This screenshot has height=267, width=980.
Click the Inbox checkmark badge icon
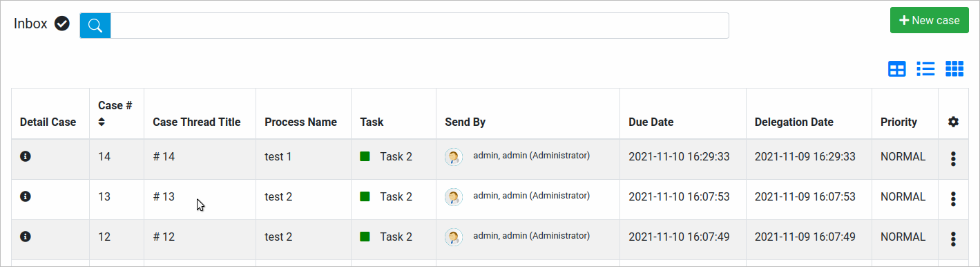point(62,24)
